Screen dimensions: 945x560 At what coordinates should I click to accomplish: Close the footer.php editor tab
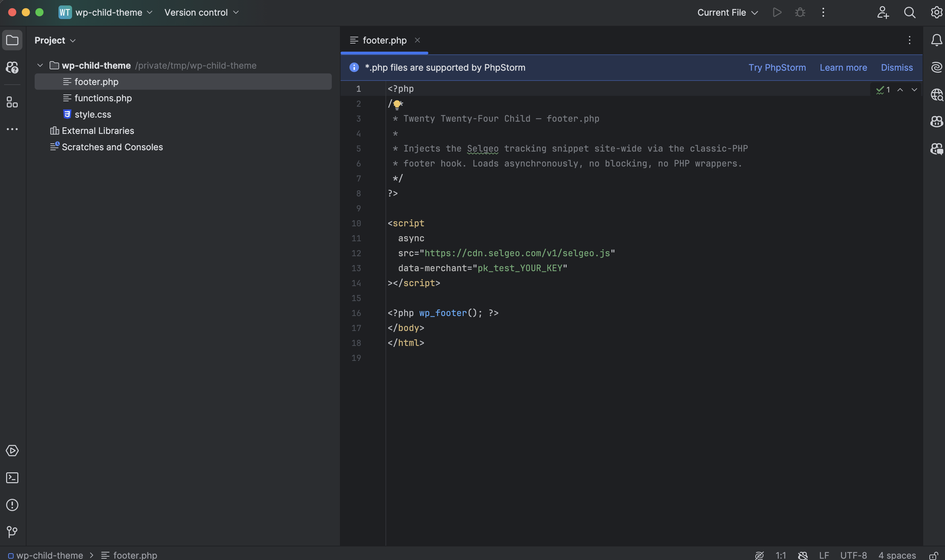coord(417,40)
